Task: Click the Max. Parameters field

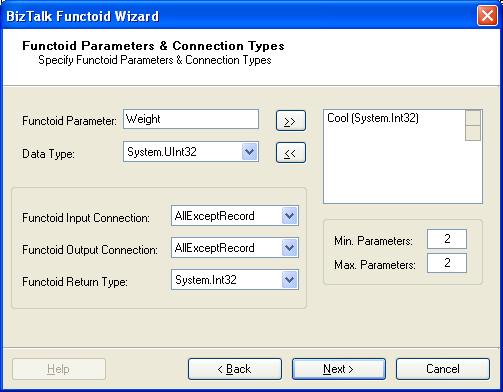Action: [447, 263]
